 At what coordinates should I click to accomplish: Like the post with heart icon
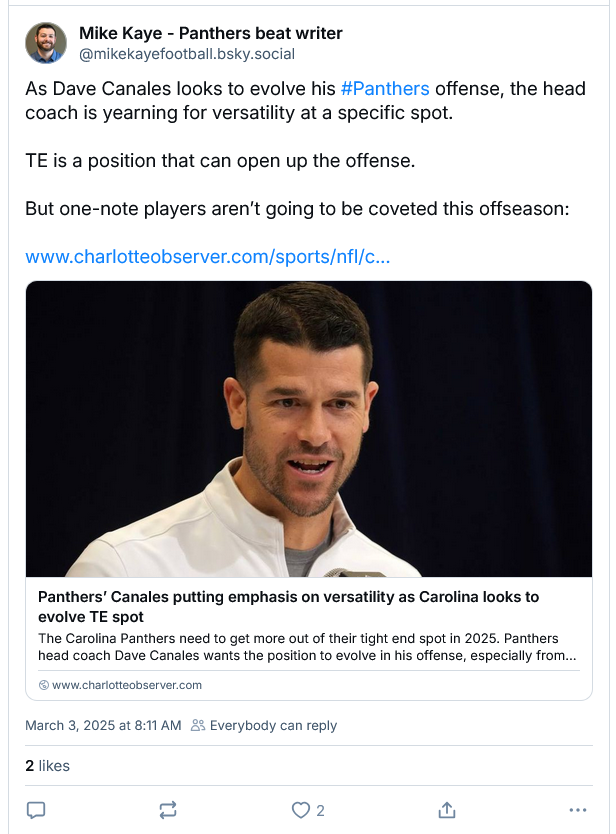pos(301,810)
